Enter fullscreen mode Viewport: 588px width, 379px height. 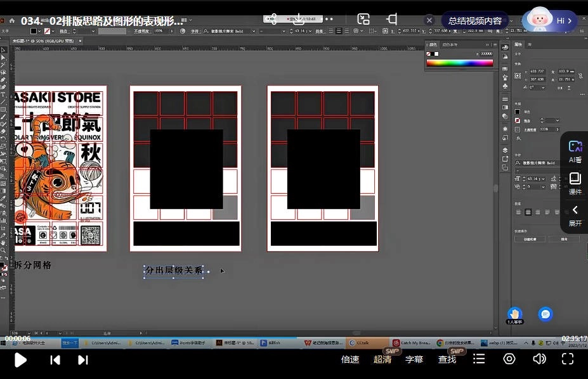(568, 359)
